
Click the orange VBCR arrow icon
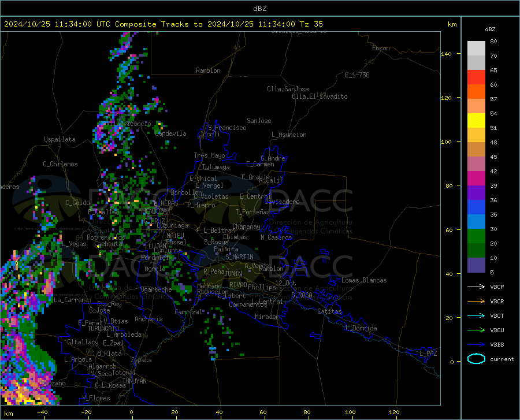click(476, 301)
